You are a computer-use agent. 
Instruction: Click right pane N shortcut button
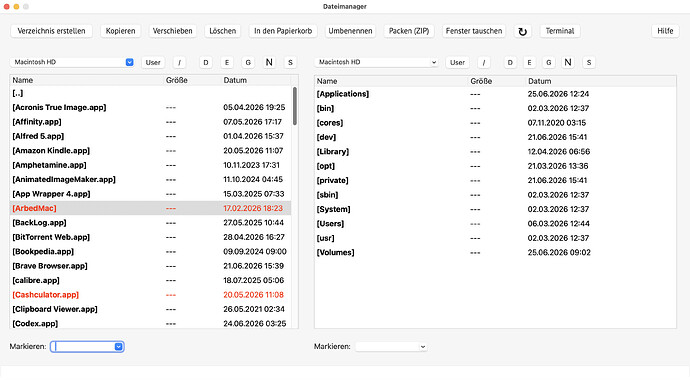click(x=568, y=62)
